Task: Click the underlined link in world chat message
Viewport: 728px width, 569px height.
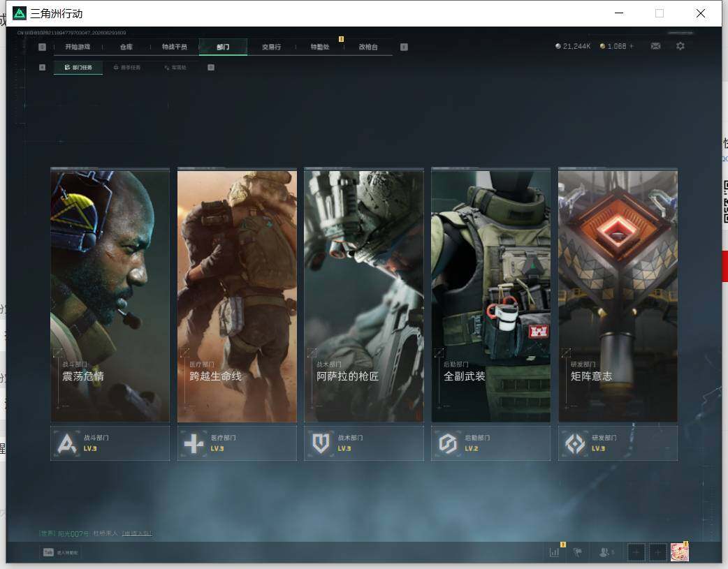Action: pyautogui.click(x=137, y=533)
